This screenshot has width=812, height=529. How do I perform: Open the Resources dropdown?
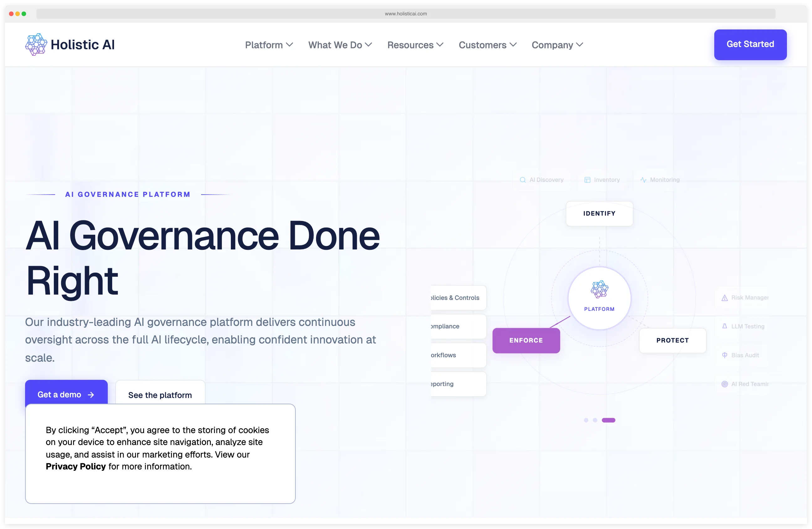[x=415, y=45]
